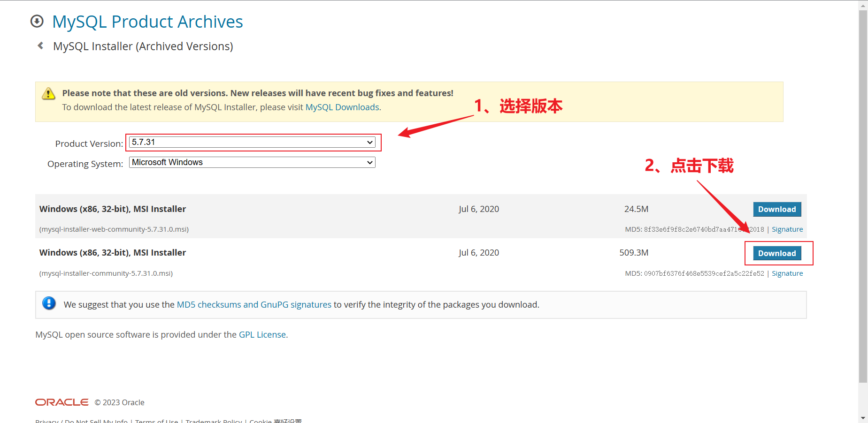Click the 509.3M file size text

(634, 253)
